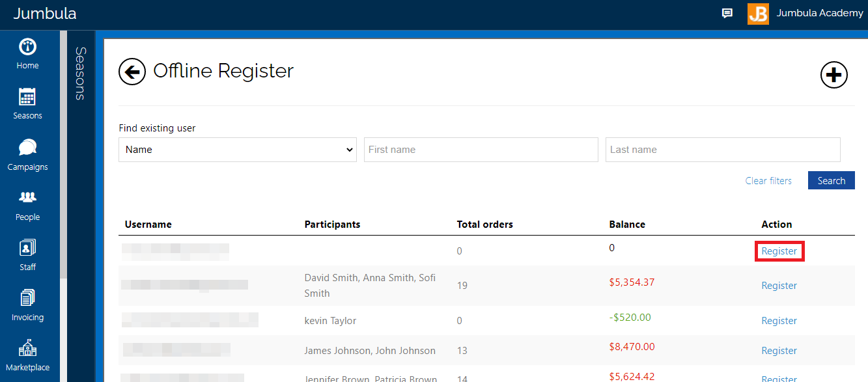Click the plus icon to add user
This screenshot has width=868, height=382.
[x=833, y=75]
